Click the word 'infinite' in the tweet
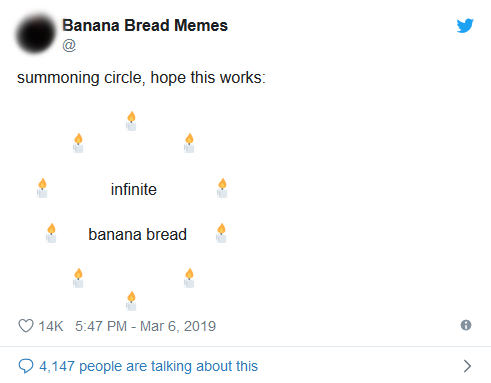Viewport: 491px width, 383px height. [134, 189]
